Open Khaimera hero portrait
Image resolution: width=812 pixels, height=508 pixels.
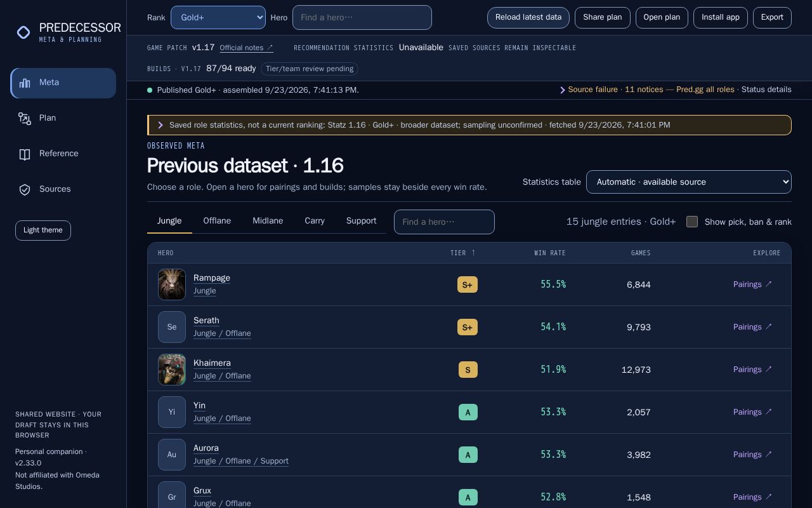point(172,370)
